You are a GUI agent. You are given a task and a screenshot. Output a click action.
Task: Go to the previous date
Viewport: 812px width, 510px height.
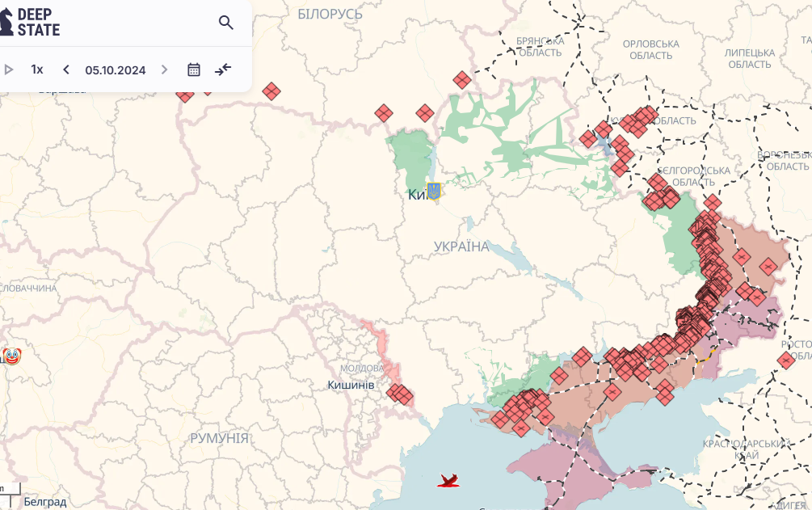coord(66,70)
